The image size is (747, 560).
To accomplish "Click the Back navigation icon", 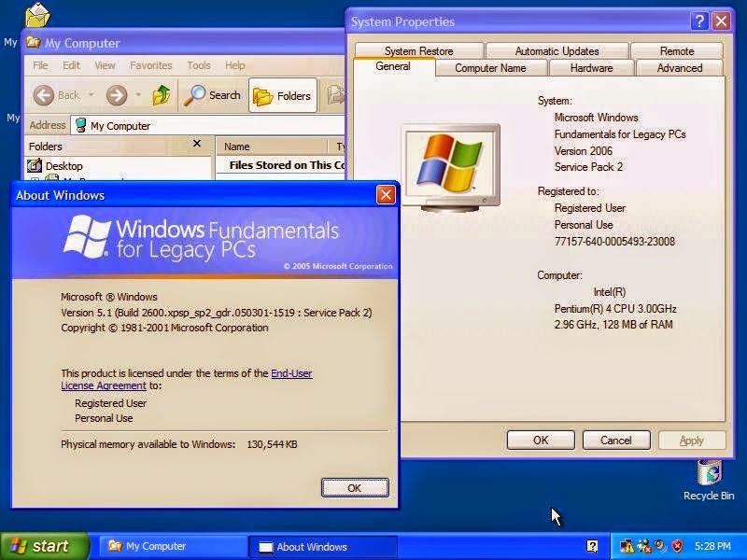I will (45, 94).
